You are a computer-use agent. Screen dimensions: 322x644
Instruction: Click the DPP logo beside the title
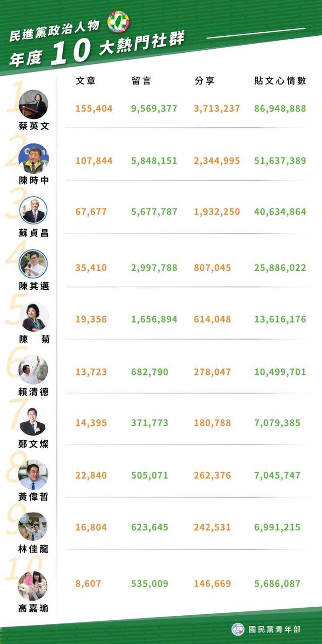point(119,22)
